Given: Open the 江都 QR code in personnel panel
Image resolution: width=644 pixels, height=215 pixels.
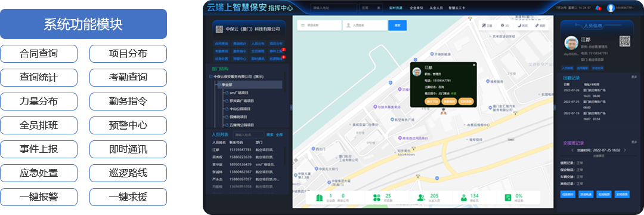Looking at the screenshot, I should point(625,41).
